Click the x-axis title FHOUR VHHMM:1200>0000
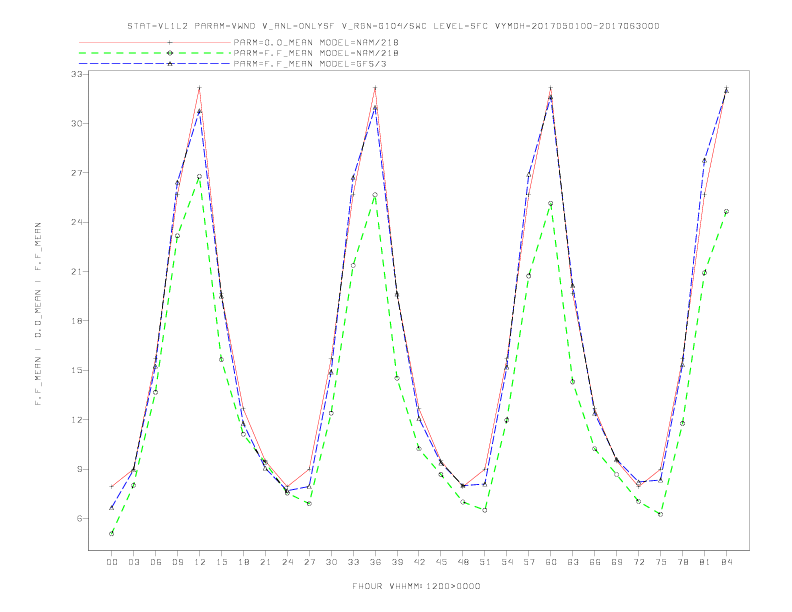Image resolution: width=792 pixels, height=612 pixels. pos(416,586)
